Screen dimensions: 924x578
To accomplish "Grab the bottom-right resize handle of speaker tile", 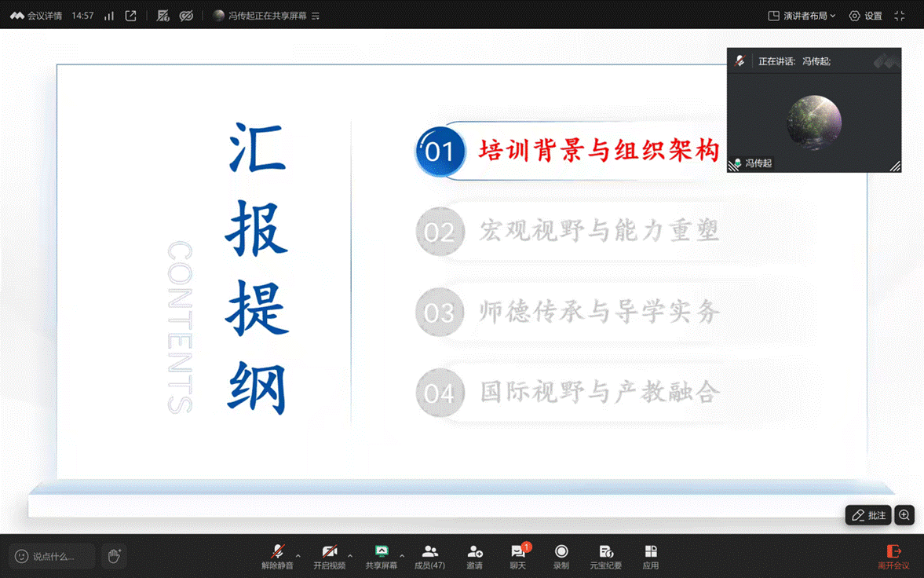I will click(895, 166).
